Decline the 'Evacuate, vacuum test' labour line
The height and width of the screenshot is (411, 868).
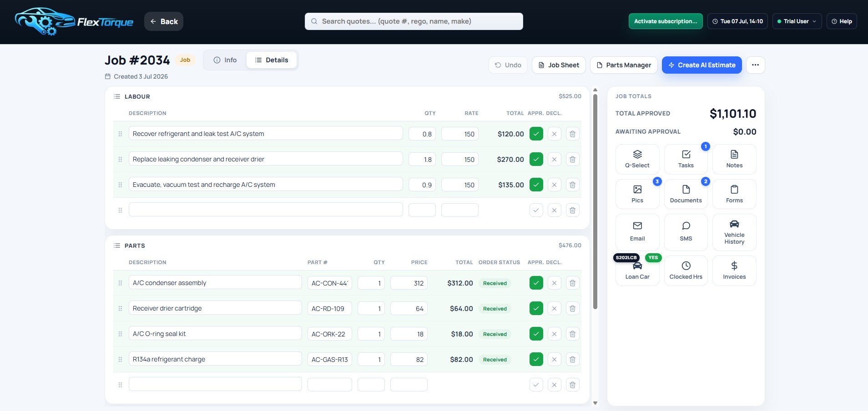point(555,185)
